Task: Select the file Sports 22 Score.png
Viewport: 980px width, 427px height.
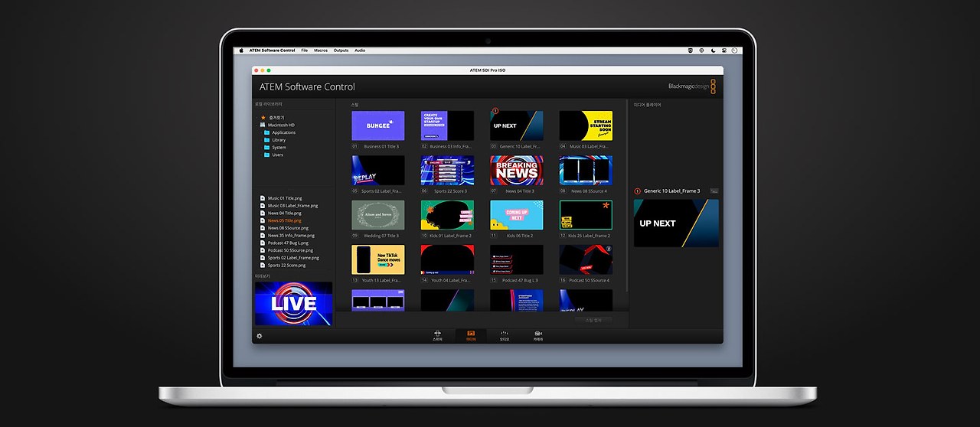Action: [x=283, y=266]
